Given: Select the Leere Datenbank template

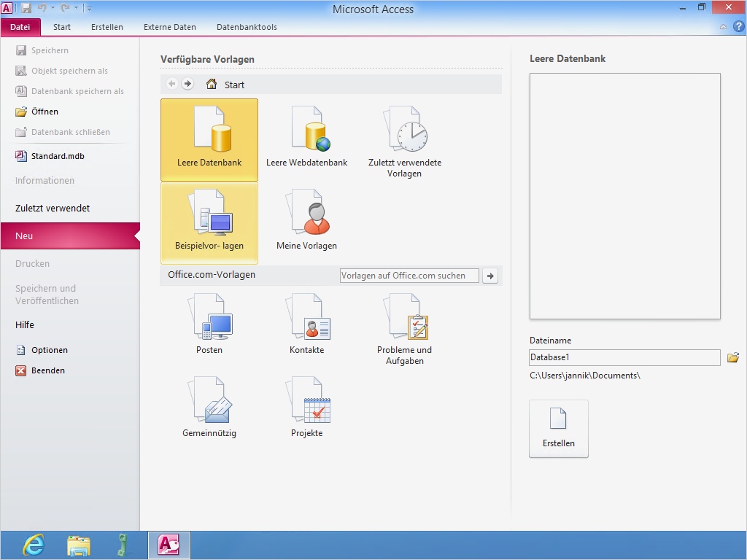Looking at the screenshot, I should tap(209, 139).
